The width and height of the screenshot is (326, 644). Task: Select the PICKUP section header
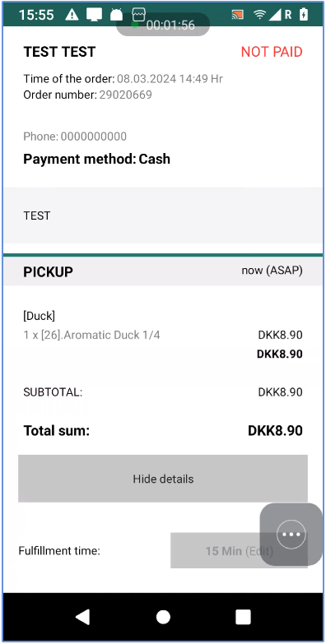[163, 271]
